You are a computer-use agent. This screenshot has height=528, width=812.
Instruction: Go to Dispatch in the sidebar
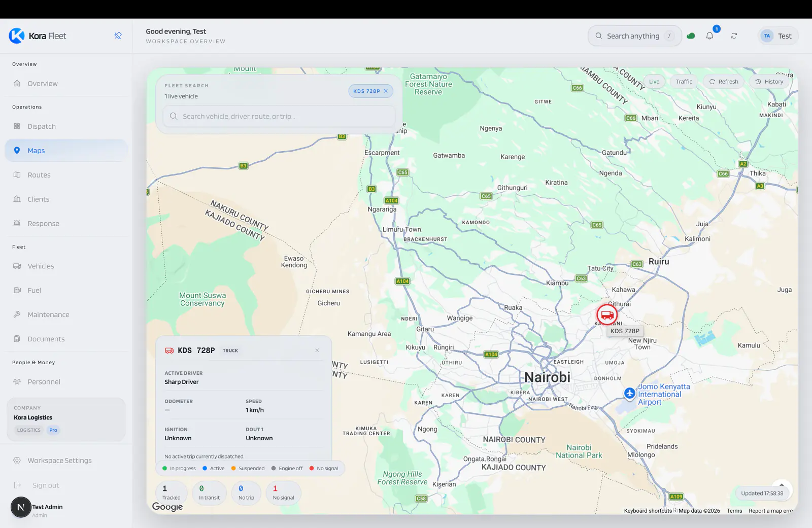(66, 126)
